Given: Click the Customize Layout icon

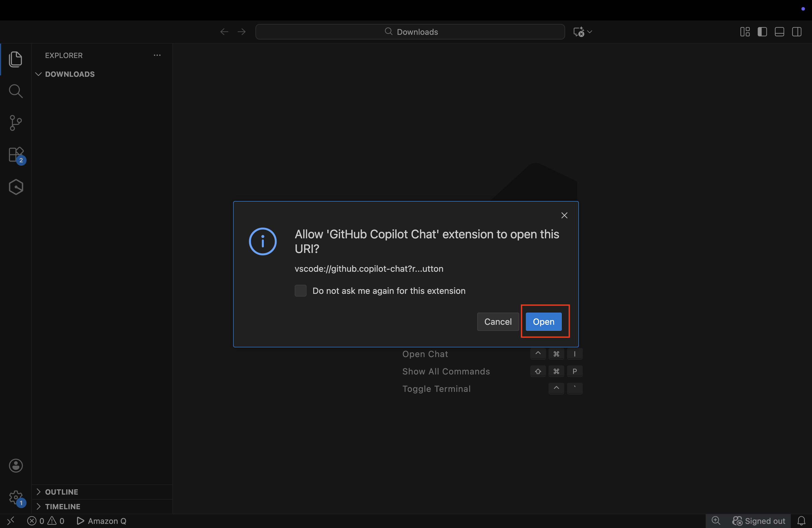Looking at the screenshot, I should click(745, 32).
